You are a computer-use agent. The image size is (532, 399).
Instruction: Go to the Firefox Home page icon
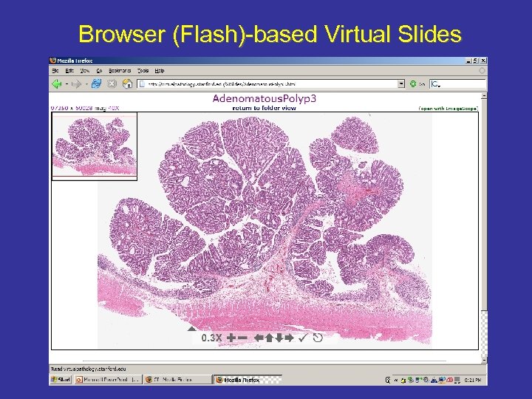[128, 83]
